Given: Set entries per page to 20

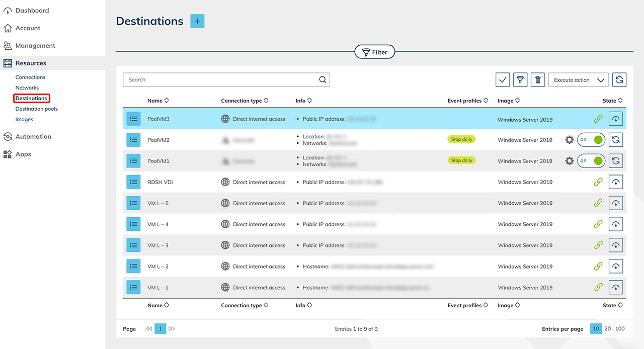Looking at the screenshot, I should 608,328.
